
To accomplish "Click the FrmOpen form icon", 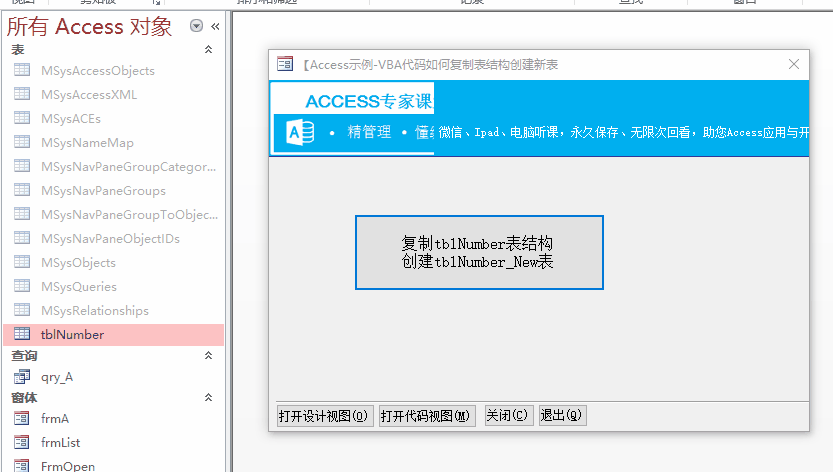I will tap(22, 466).
